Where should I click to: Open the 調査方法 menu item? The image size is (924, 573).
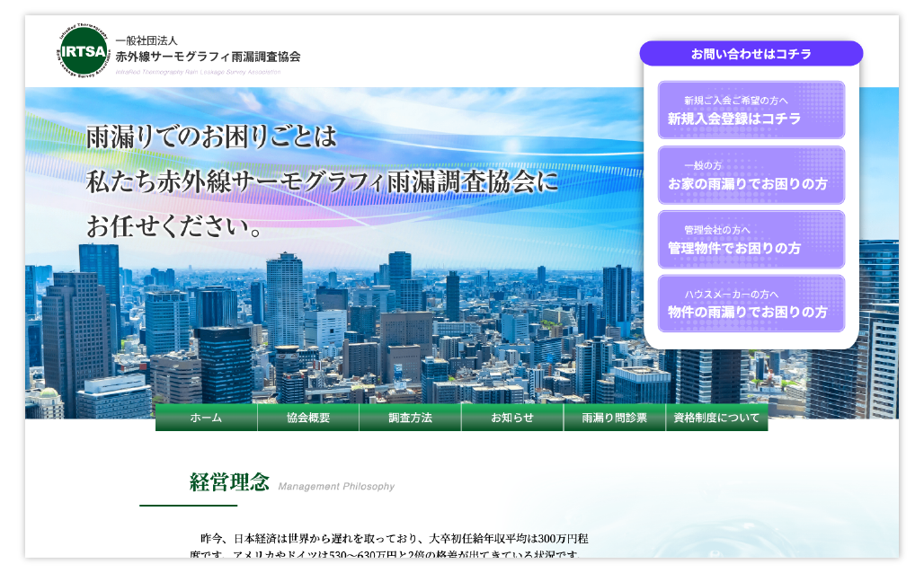[x=410, y=418]
